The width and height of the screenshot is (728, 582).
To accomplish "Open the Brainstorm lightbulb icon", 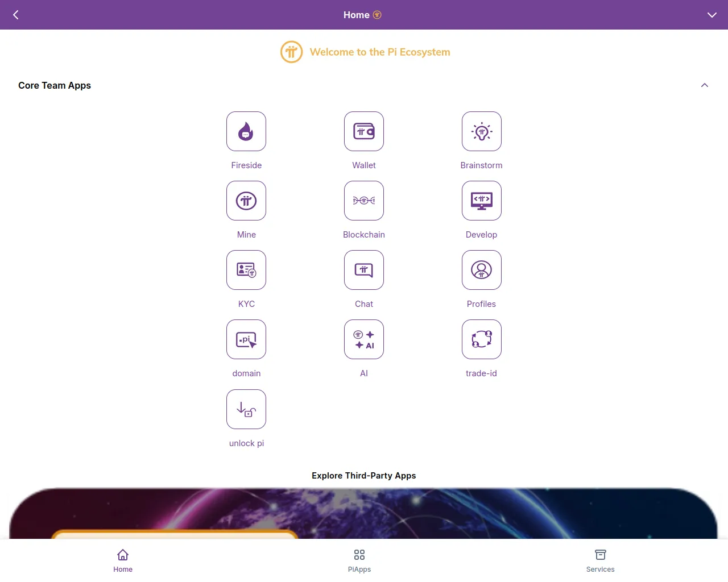I will tap(482, 131).
